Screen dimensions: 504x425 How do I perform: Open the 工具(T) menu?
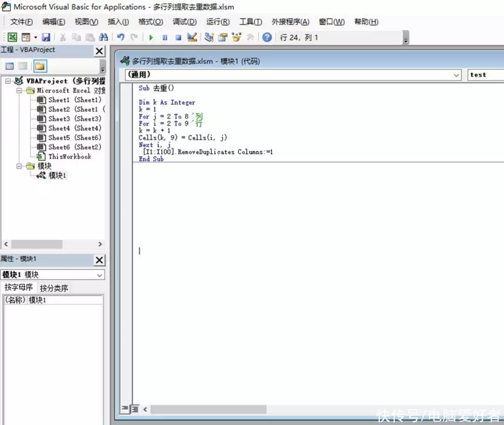(251, 22)
